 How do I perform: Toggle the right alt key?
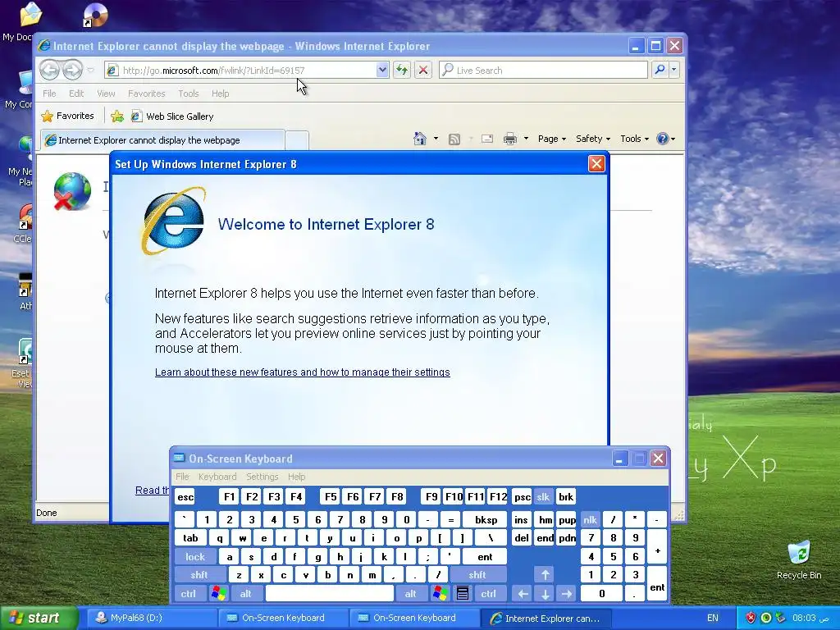tap(410, 594)
